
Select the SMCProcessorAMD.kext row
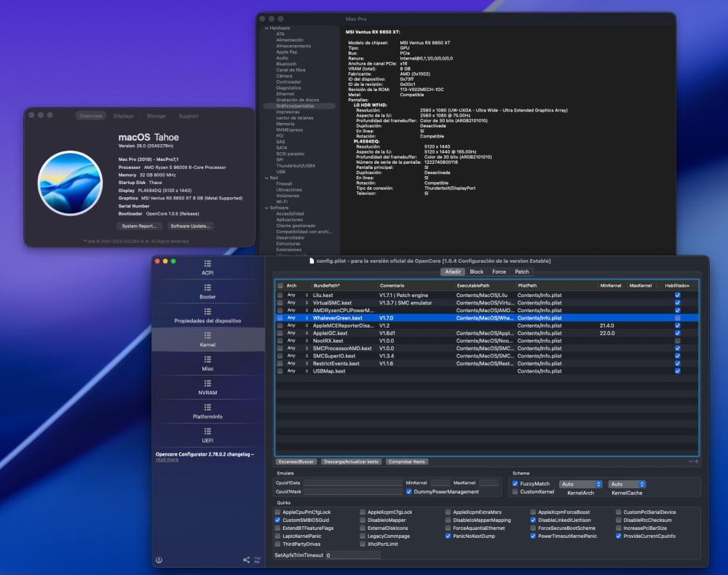tap(487, 348)
